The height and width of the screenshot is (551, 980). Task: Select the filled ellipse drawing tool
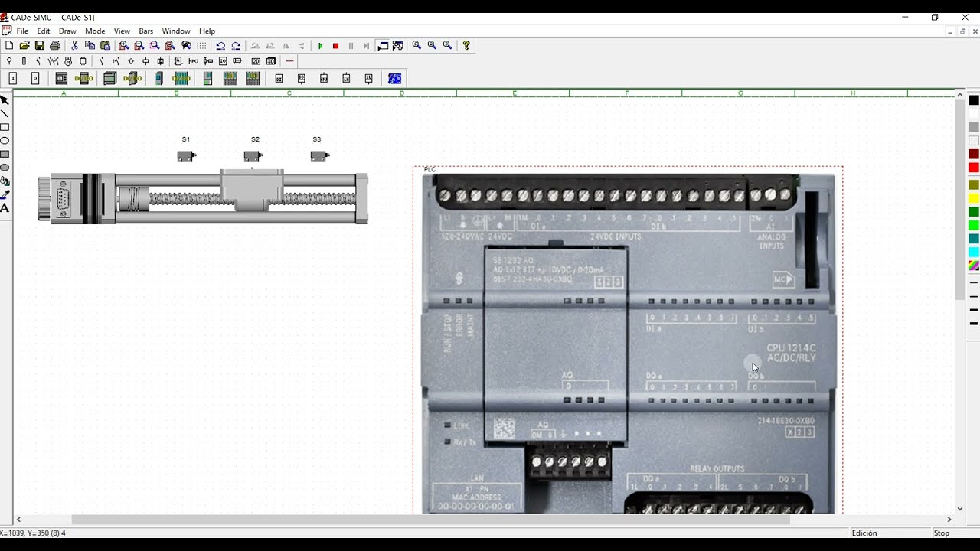click(5, 168)
